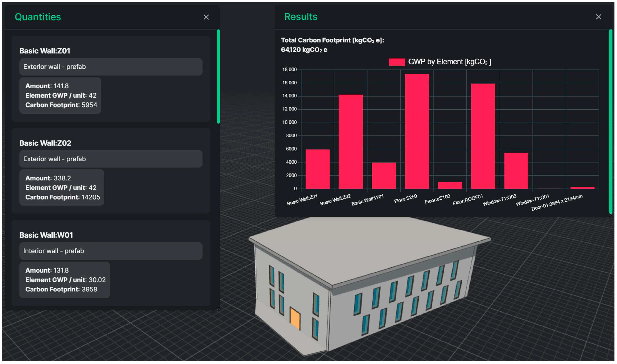Image resolution: width=617 pixels, height=364 pixels.
Task: Click the Basic Wall:Z02 card heading
Action: 45,143
